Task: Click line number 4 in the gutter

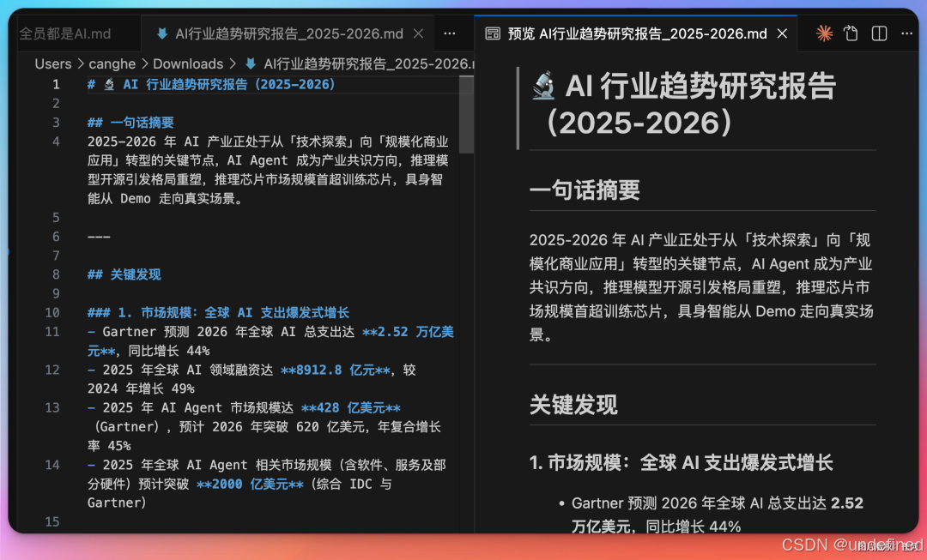Action: click(56, 142)
